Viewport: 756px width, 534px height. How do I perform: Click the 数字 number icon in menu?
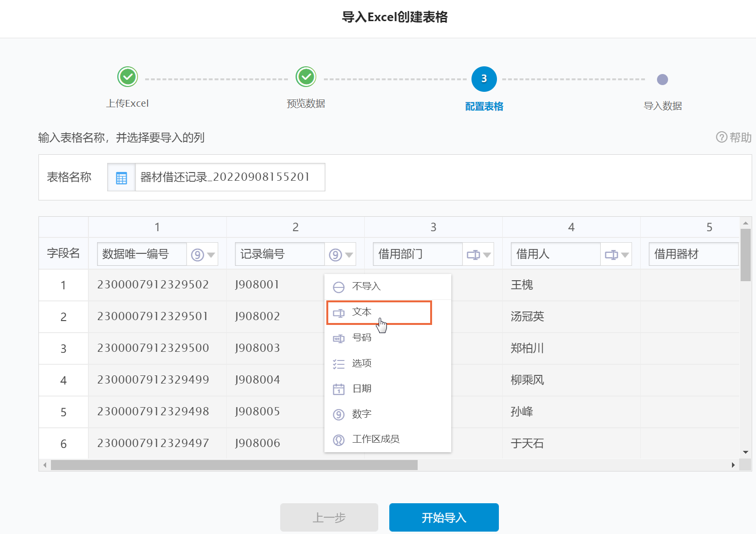(339, 415)
